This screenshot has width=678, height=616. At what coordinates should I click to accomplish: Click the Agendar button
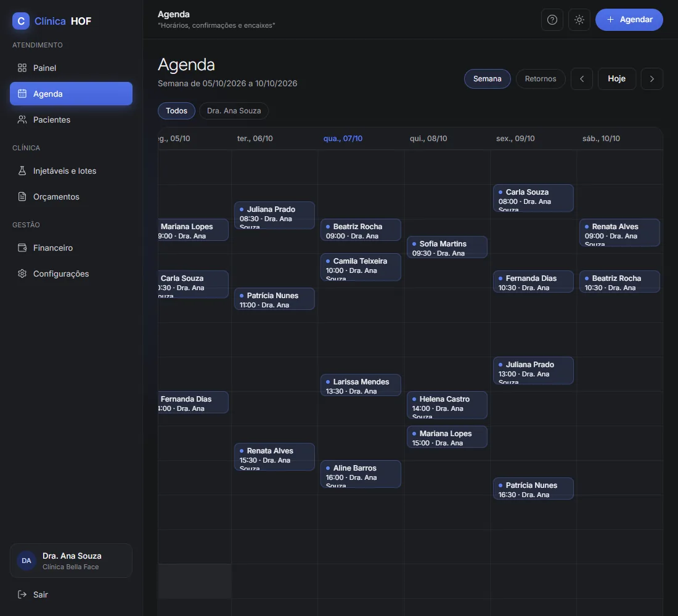tap(629, 20)
